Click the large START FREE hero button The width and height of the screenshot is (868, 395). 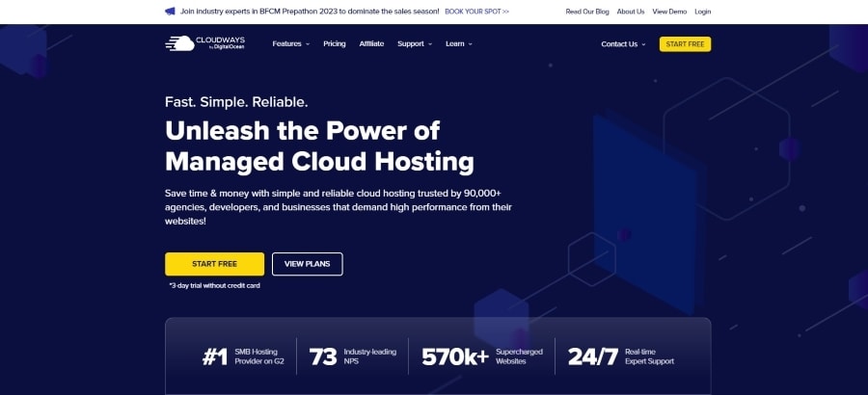click(214, 264)
